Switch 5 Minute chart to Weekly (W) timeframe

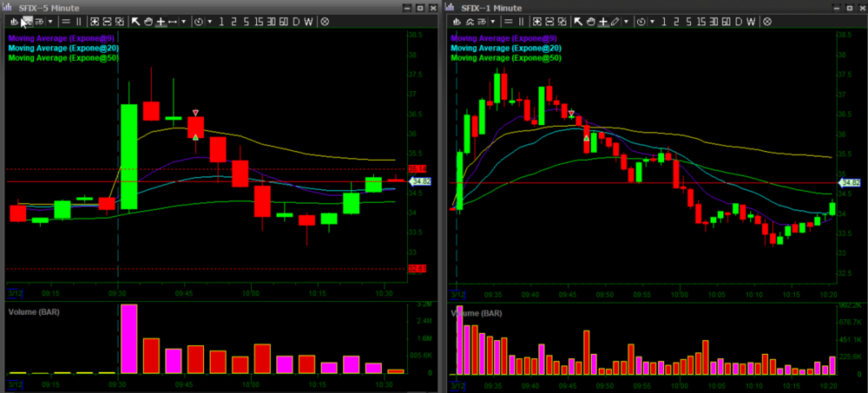310,21
